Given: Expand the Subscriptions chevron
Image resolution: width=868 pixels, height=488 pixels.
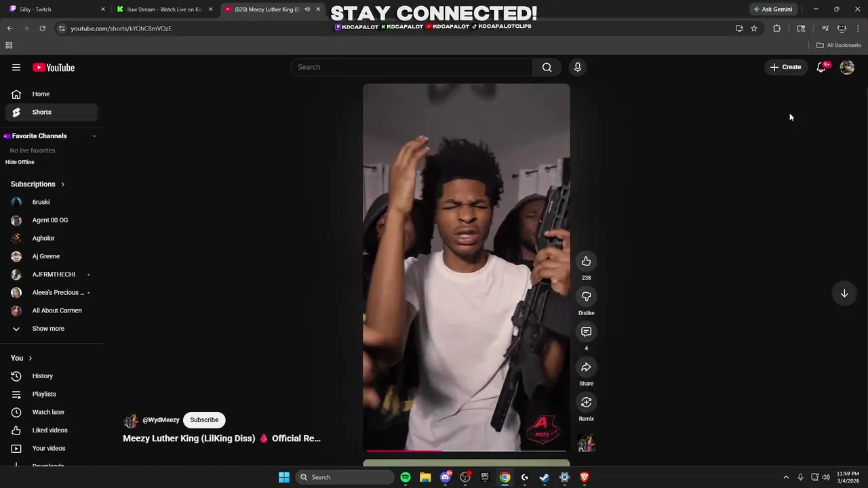Looking at the screenshot, I should tap(63, 184).
